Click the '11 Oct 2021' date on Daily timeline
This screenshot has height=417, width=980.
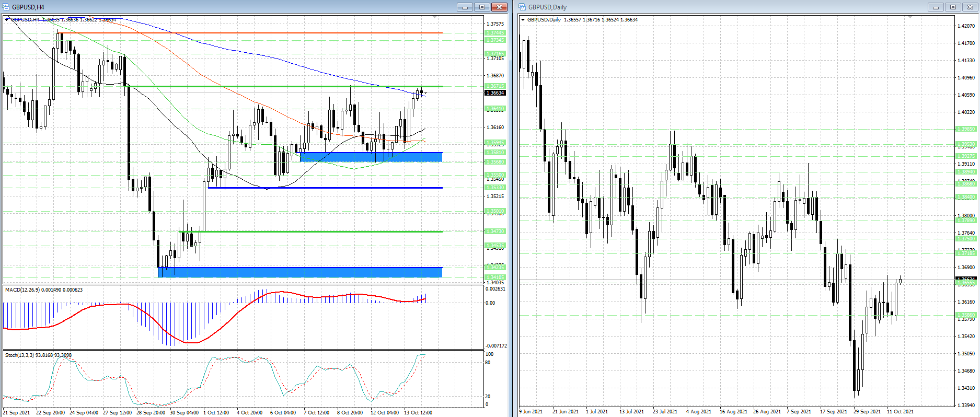pos(900,411)
